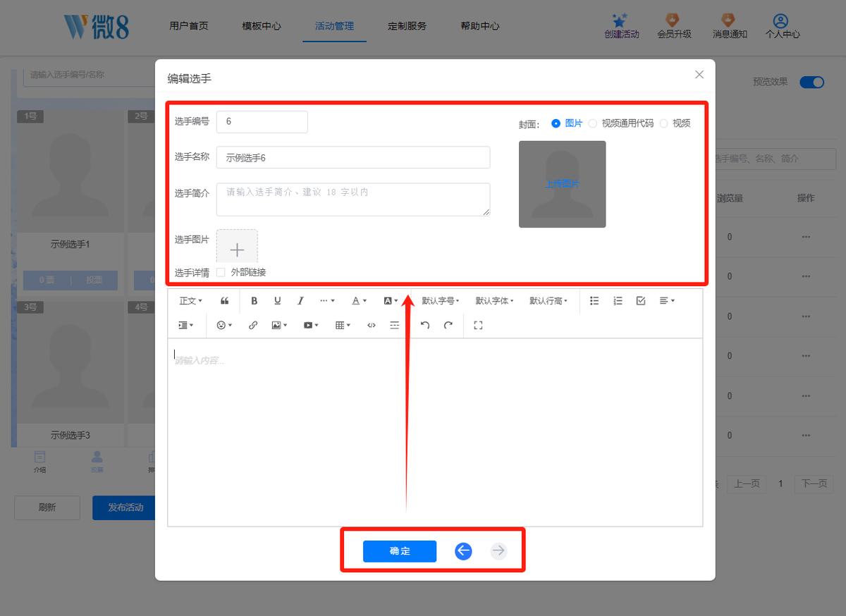Click the 刷新 button

[47, 507]
